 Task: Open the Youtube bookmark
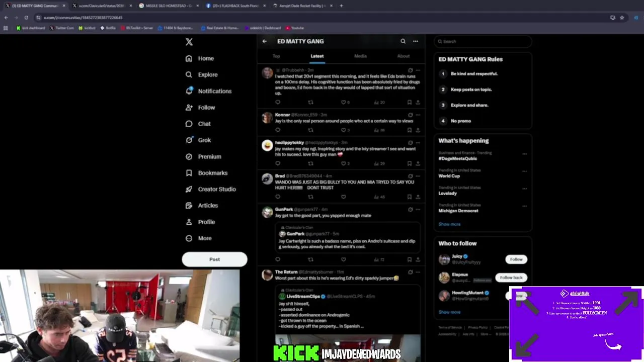295,28
